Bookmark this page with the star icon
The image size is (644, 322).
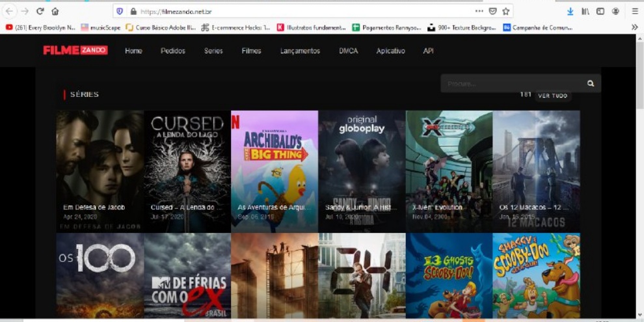click(x=505, y=11)
